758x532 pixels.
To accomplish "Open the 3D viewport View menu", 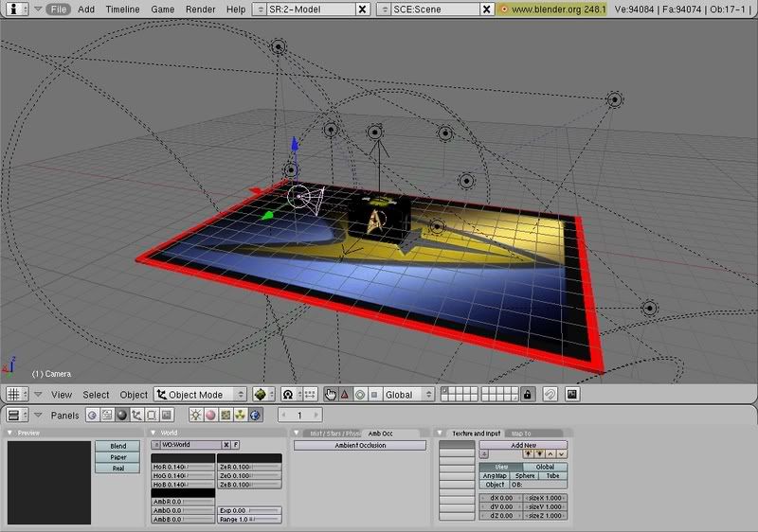I will [x=62, y=395].
